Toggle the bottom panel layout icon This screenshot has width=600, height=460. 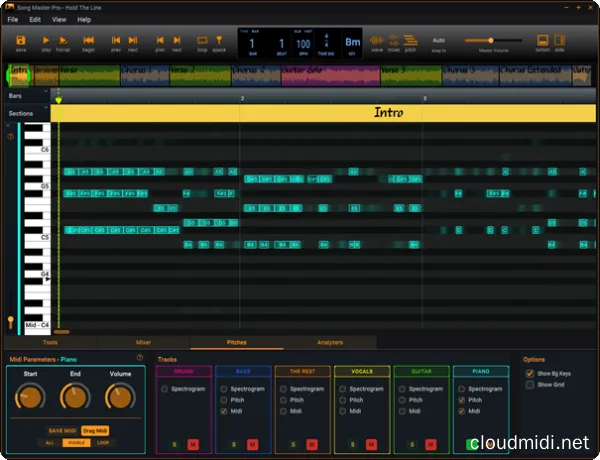(543, 41)
